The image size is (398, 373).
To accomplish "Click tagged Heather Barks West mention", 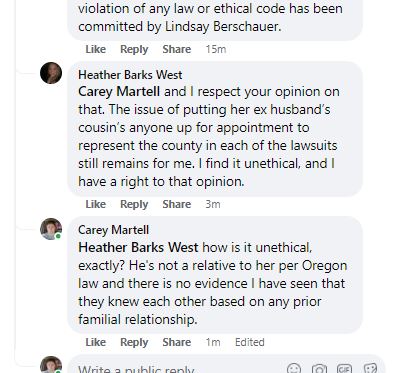I will click(138, 247).
